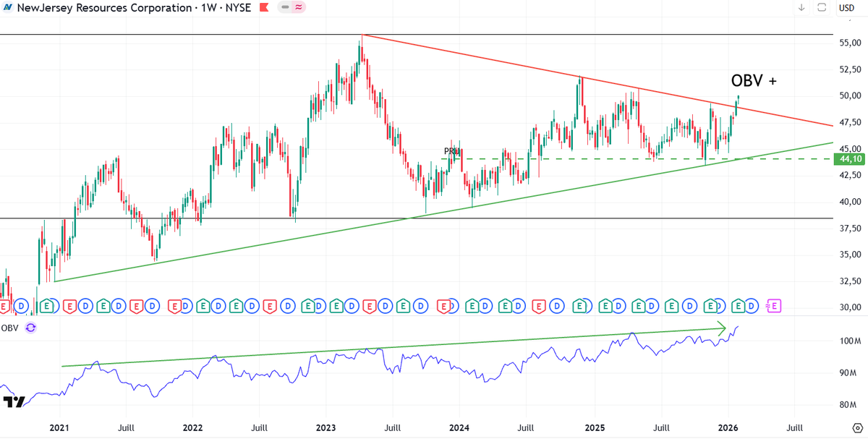868x439 pixels.
Task: Click the 'OBV +' text annotation
Action: pos(754,81)
